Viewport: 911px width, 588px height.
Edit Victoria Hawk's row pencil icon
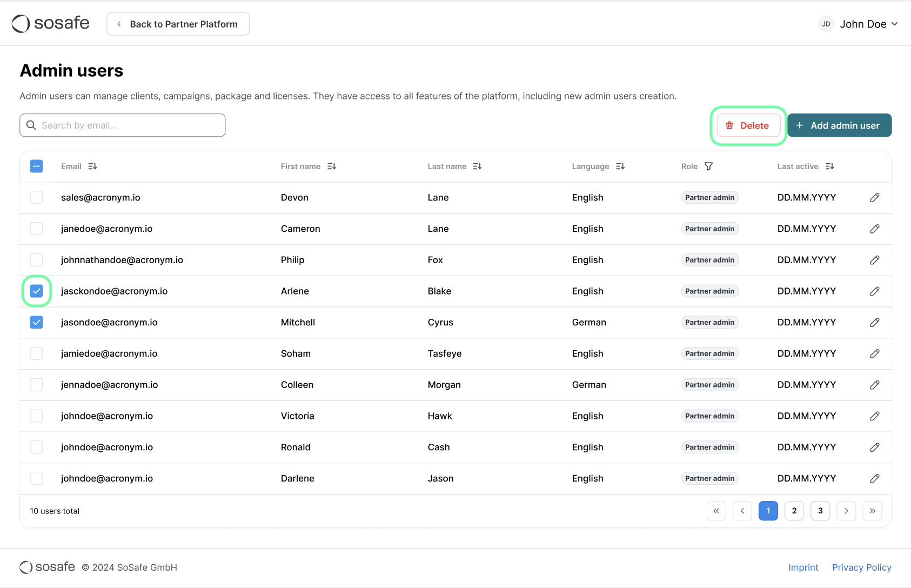(875, 416)
